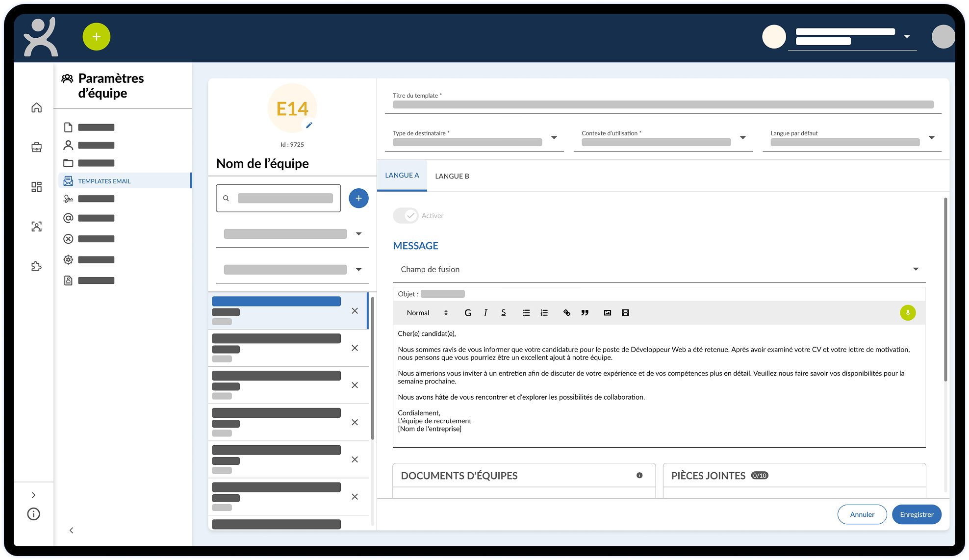The image size is (969, 560).
Task: Select TEMPLATES EMAIL in settings menu
Action: 104,181
